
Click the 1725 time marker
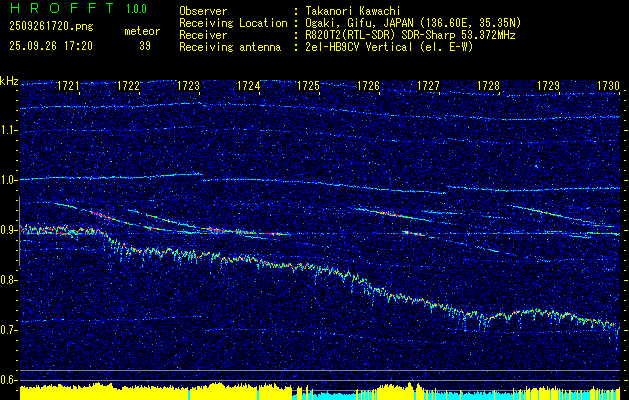coord(308,85)
